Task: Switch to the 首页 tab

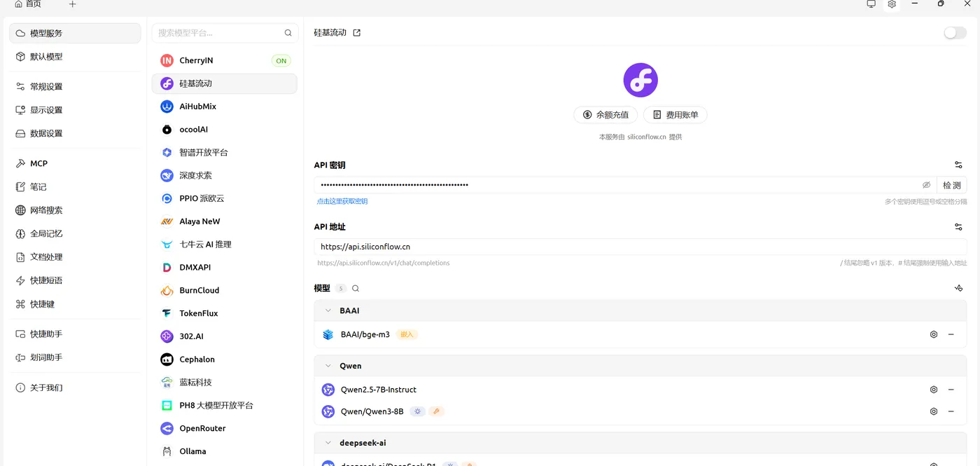Action: tap(28, 4)
